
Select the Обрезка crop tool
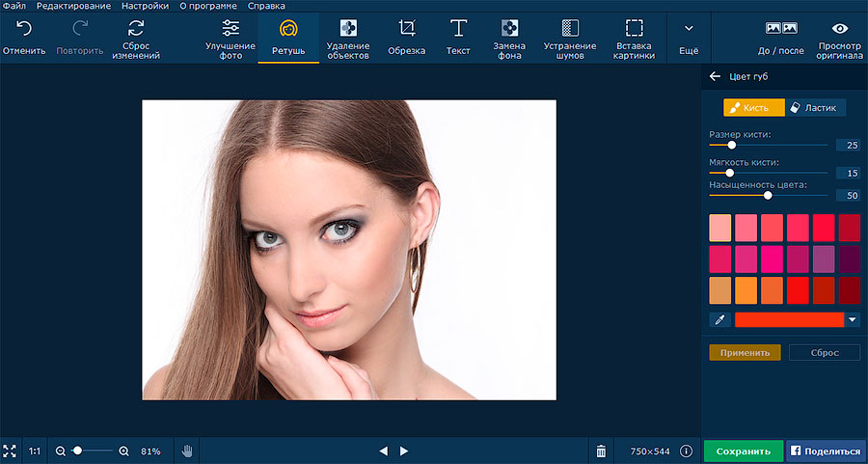click(x=407, y=39)
